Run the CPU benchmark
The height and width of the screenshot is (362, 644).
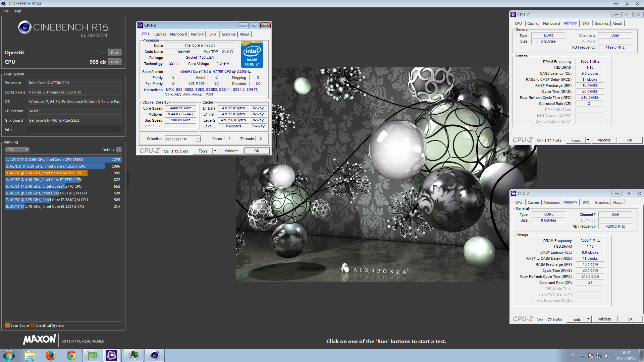tap(115, 62)
